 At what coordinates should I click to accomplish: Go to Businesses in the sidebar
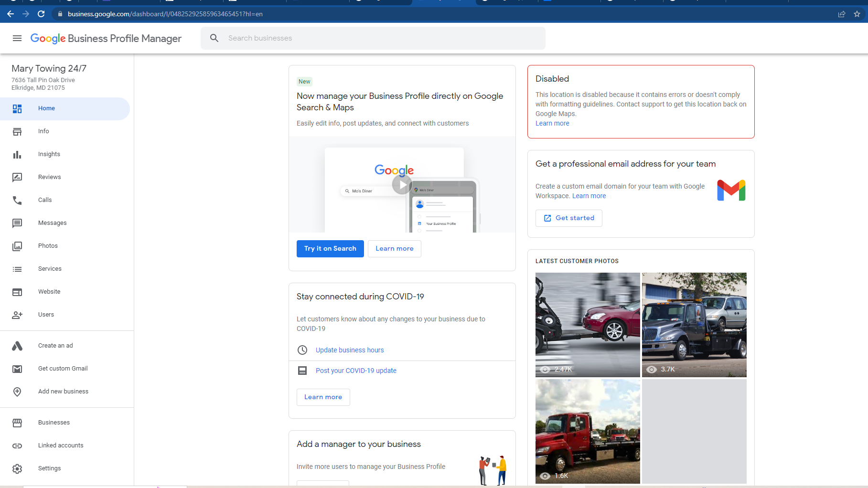[65, 423]
